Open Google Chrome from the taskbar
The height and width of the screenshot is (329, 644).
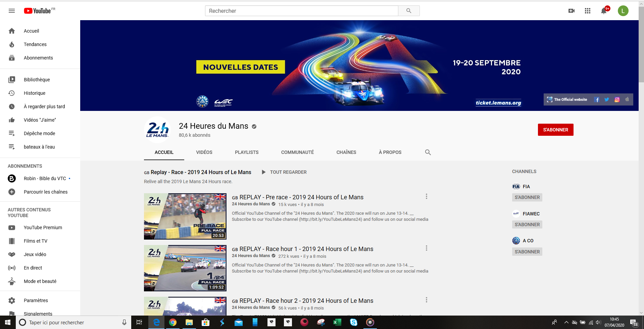[x=172, y=322]
